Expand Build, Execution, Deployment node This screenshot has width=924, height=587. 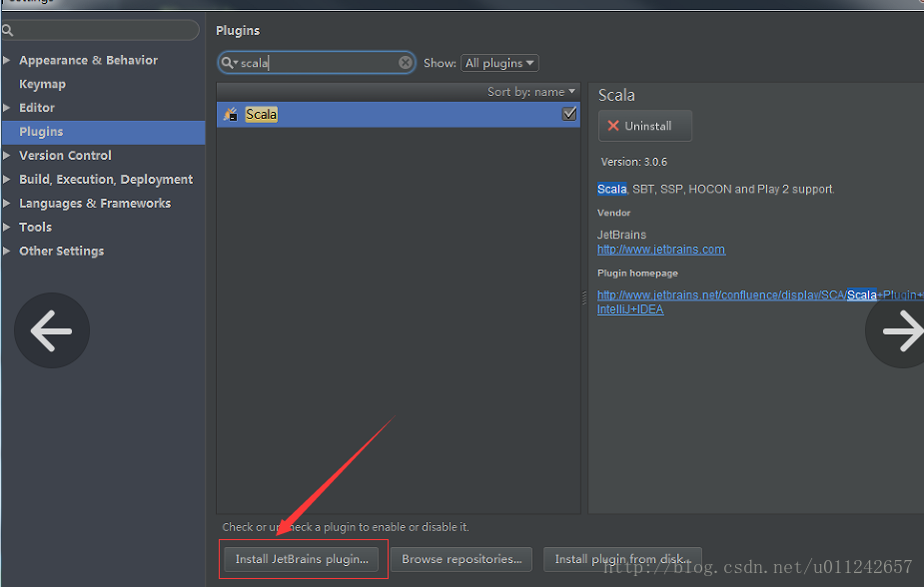6,179
